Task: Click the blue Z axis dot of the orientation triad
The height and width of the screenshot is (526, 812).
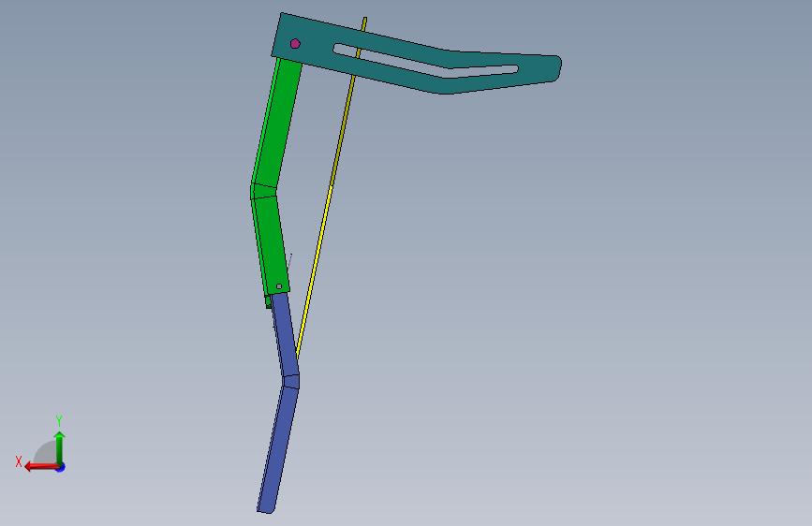Action: [x=61, y=467]
